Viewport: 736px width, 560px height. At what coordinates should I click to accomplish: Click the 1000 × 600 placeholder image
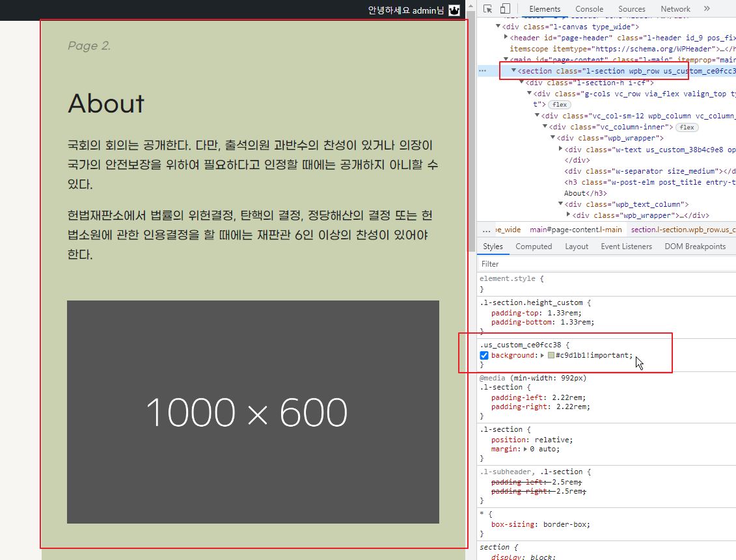[253, 412]
